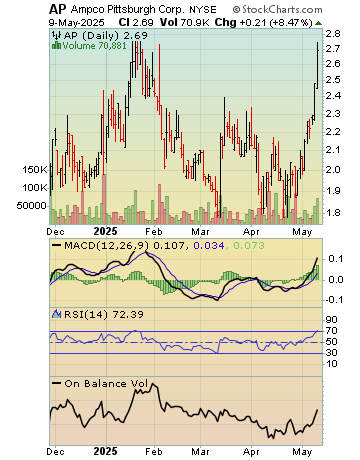Click the MACD(12,26,9) indicator label
Viewport: 360px width, 460px height.
(106, 246)
